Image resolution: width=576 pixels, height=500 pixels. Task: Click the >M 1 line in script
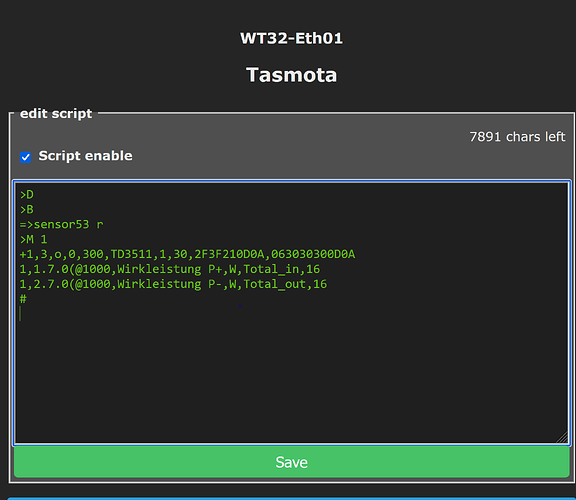click(33, 240)
